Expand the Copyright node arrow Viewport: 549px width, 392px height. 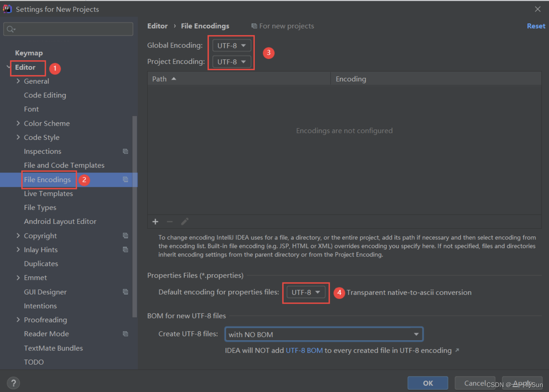coord(18,236)
